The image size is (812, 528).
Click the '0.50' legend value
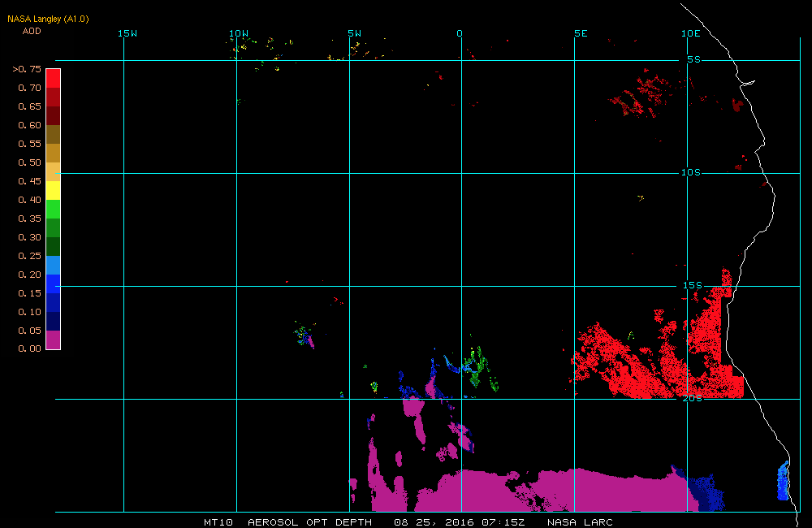tap(29, 162)
